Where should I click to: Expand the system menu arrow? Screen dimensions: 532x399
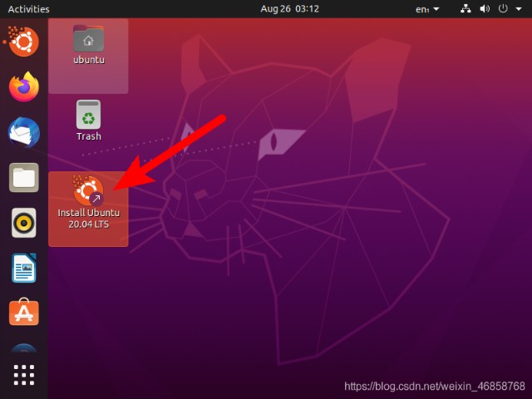coord(519,9)
